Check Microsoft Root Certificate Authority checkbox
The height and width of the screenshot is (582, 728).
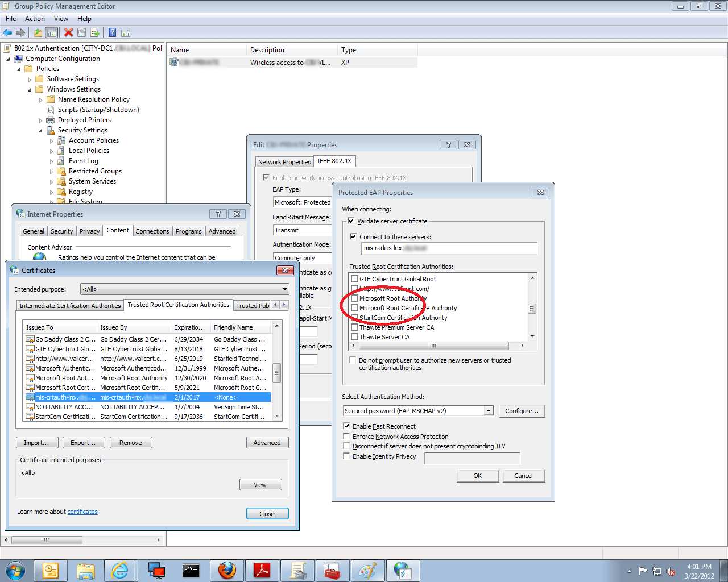click(355, 308)
